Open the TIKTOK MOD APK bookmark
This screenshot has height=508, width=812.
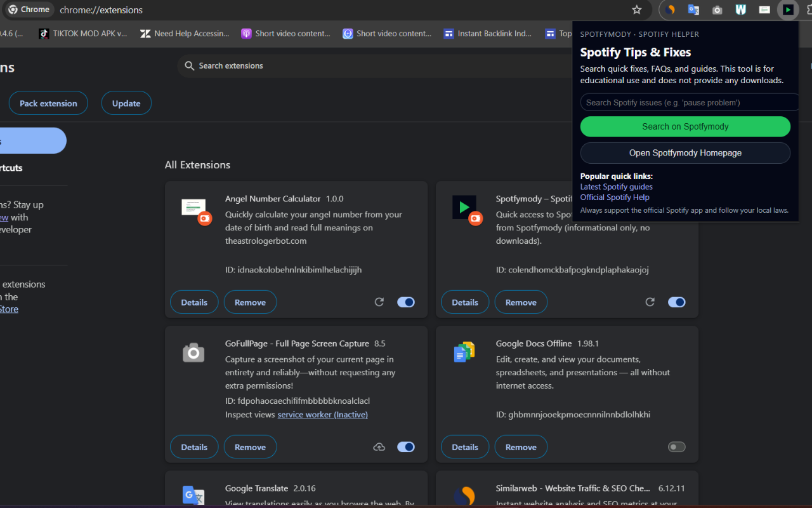click(x=82, y=33)
